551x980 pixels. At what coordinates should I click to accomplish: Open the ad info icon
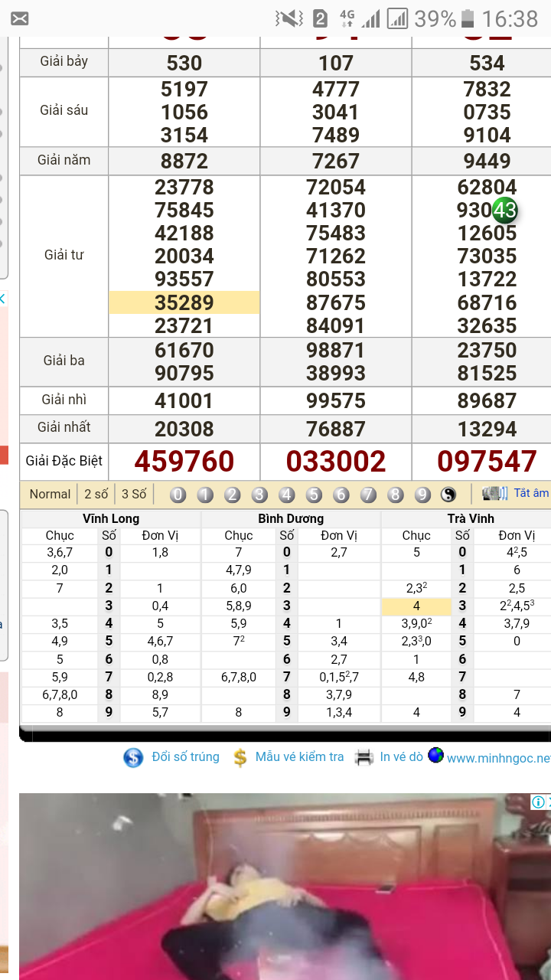[x=539, y=802]
